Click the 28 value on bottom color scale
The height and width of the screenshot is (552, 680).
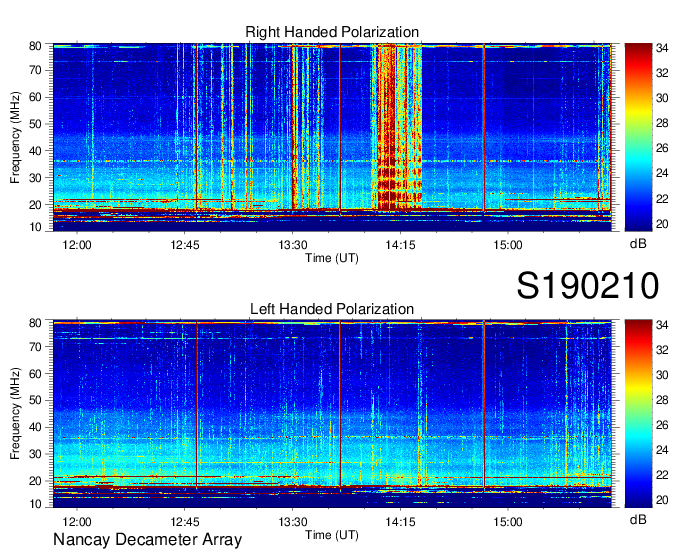coord(662,400)
